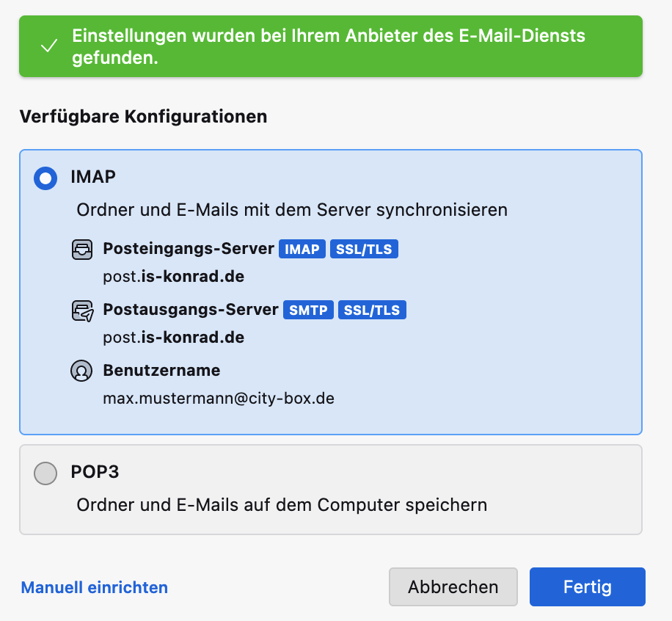
Task: Click the outgoing server send icon
Action: point(83,310)
